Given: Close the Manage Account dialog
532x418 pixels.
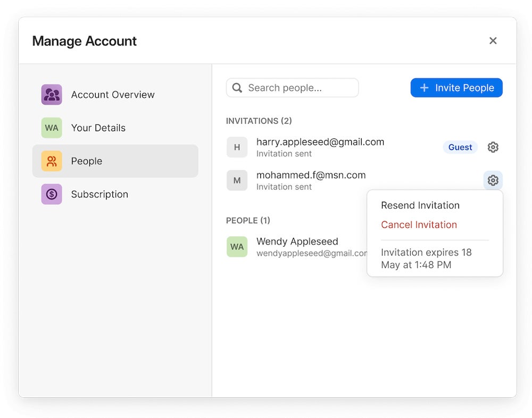Looking at the screenshot, I should pyautogui.click(x=493, y=41).
